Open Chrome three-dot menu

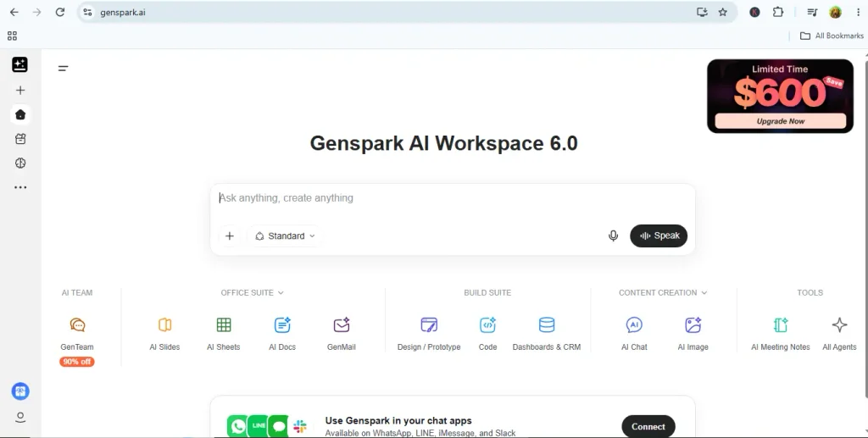[x=859, y=12]
